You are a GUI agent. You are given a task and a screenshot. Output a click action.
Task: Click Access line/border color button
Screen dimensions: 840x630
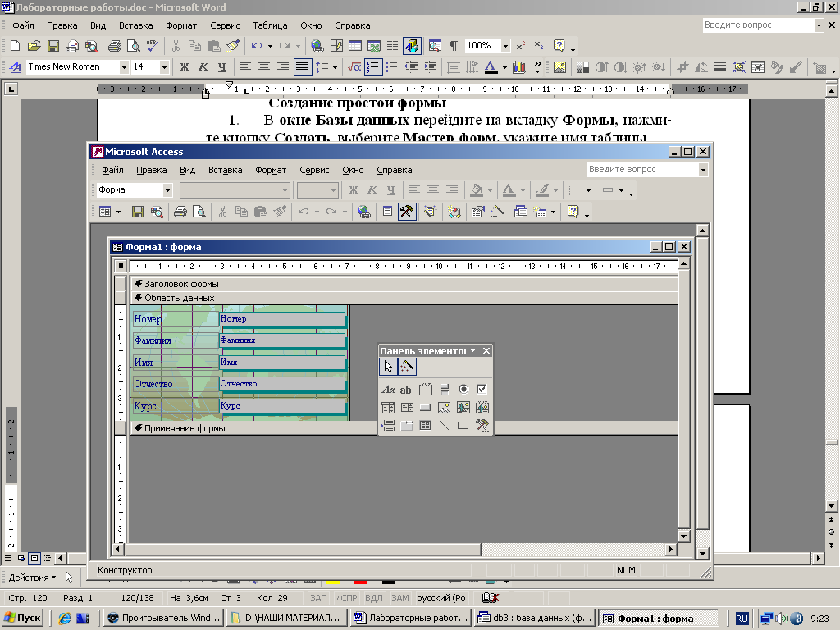point(542,190)
